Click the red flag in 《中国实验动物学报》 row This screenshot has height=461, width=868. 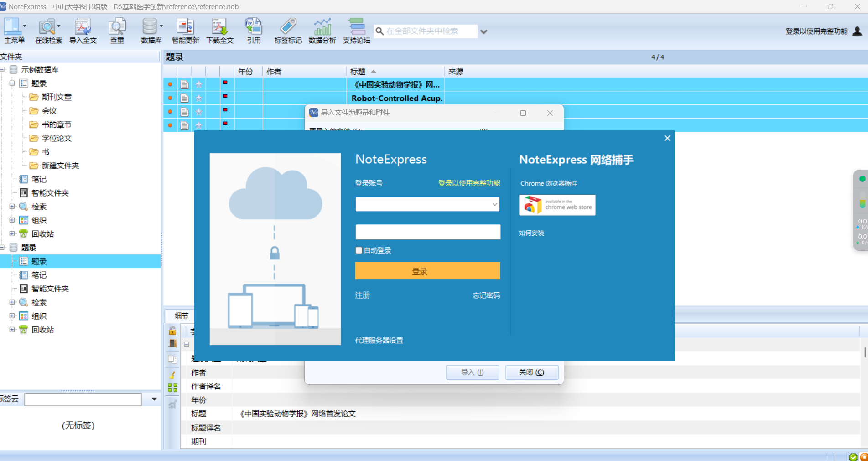pyautogui.click(x=225, y=83)
